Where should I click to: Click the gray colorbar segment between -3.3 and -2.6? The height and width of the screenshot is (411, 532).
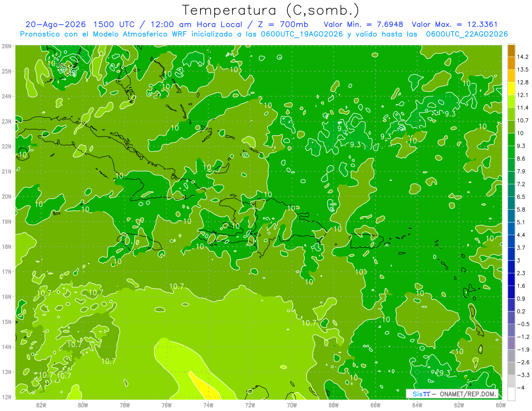(511, 368)
